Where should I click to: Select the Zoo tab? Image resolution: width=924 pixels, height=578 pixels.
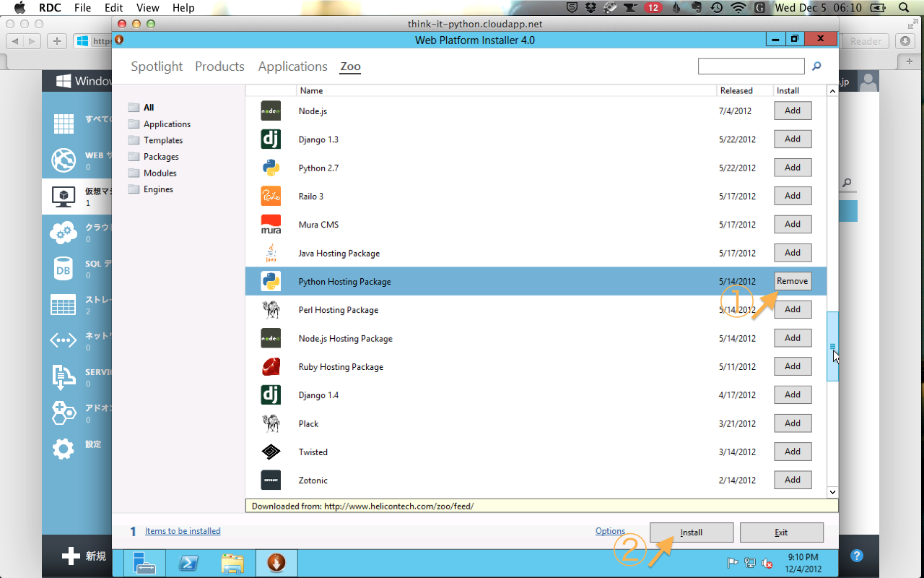coord(350,66)
